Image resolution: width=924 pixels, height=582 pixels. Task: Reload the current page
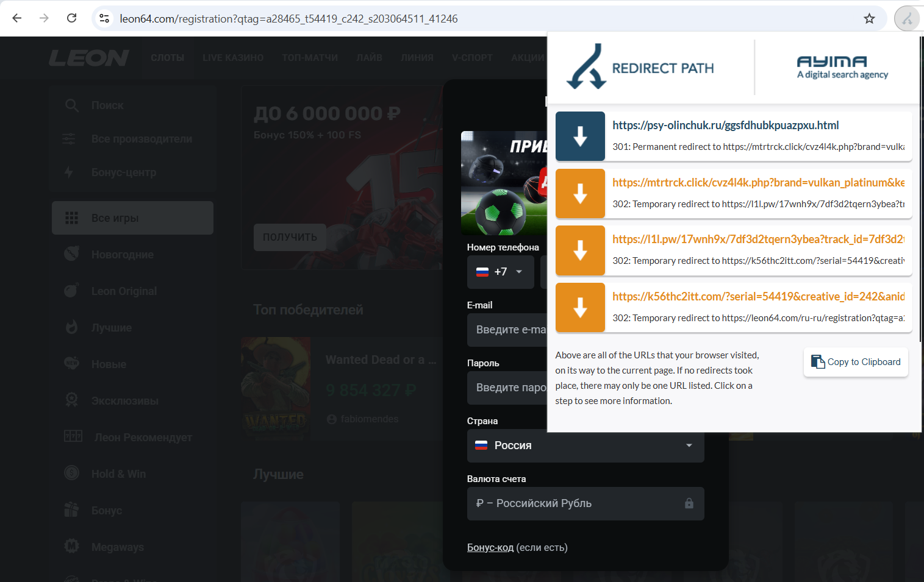pyautogui.click(x=71, y=18)
